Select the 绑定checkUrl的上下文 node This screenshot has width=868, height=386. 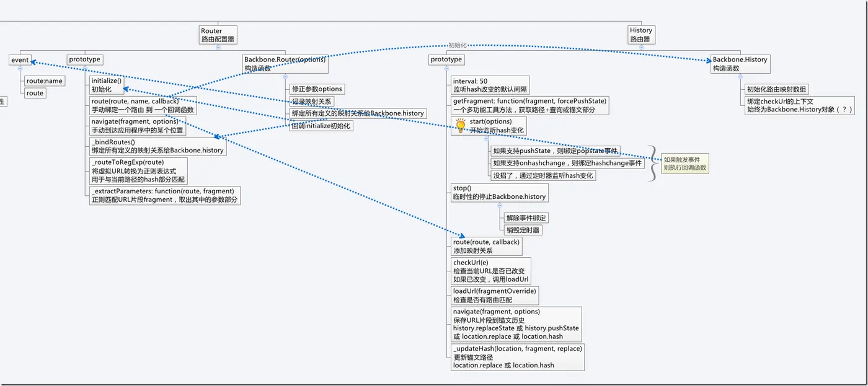(800, 105)
